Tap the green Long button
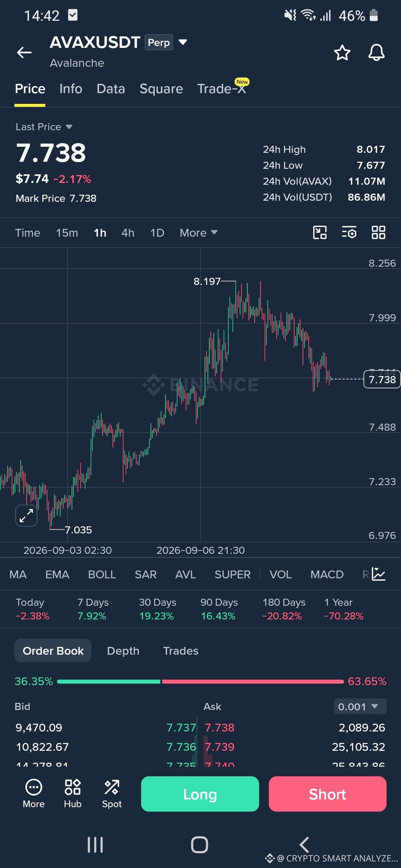This screenshot has height=868, width=401. [x=200, y=794]
